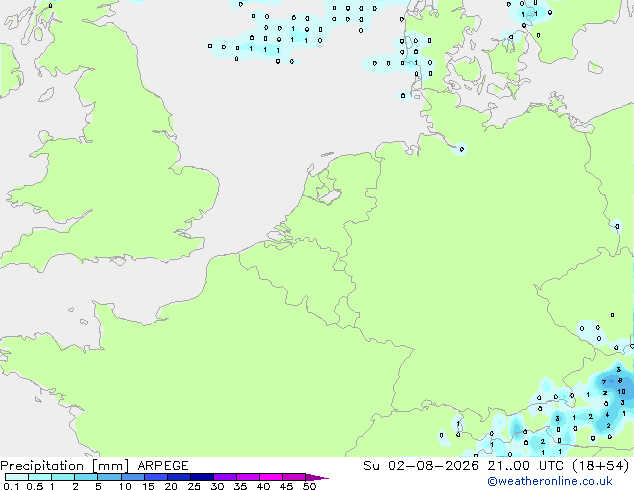This screenshot has width=634, height=490.
Task: Click the '(18+54)' forecast run label
Action: [600, 466]
